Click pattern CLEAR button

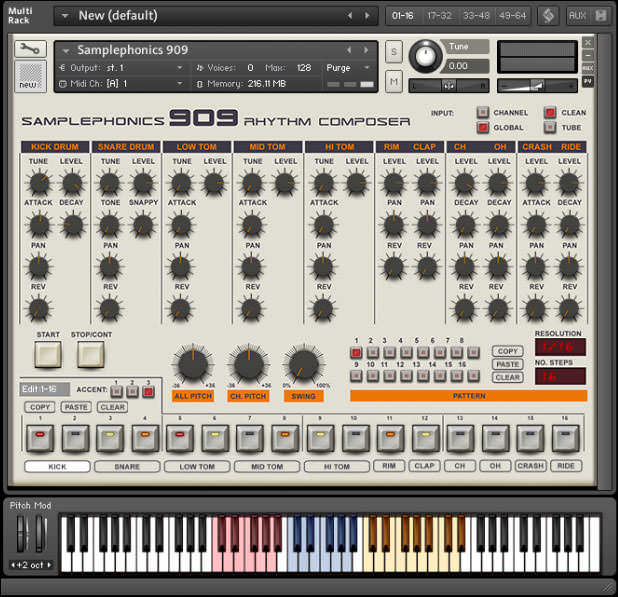508,377
